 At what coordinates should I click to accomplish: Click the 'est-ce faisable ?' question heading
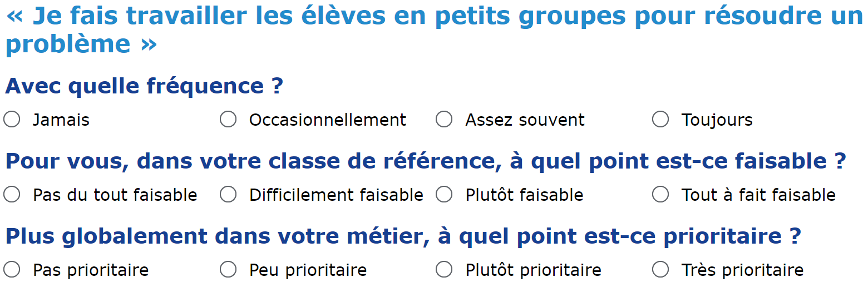(426, 161)
